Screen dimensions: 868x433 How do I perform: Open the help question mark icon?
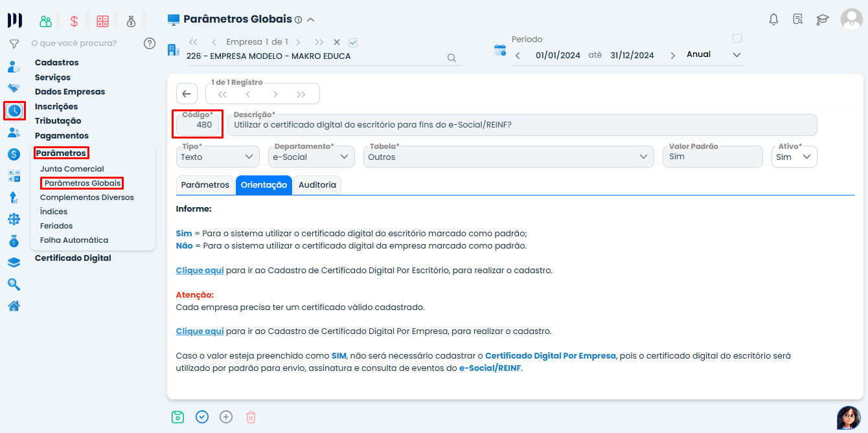150,43
